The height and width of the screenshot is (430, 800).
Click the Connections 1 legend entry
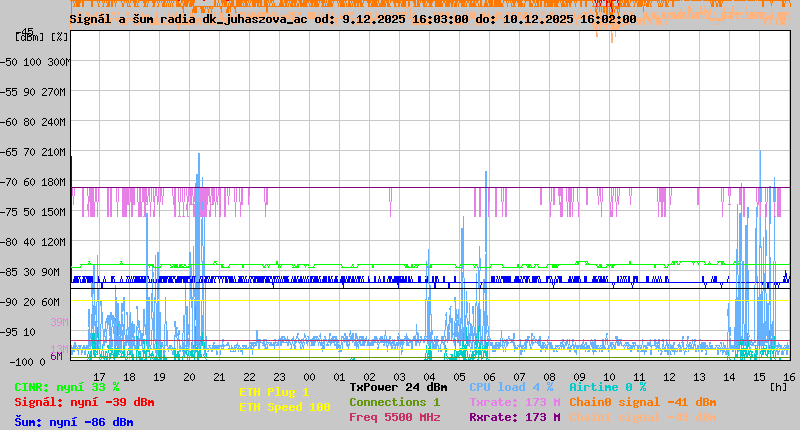pos(394,402)
